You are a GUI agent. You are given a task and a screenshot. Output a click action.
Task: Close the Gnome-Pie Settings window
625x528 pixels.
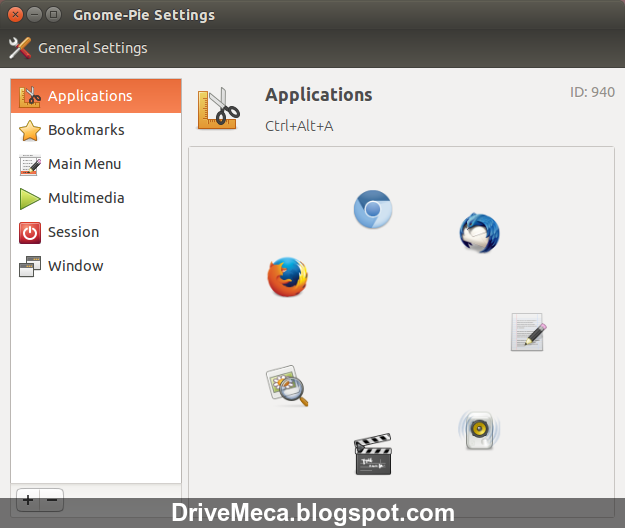click(15, 15)
